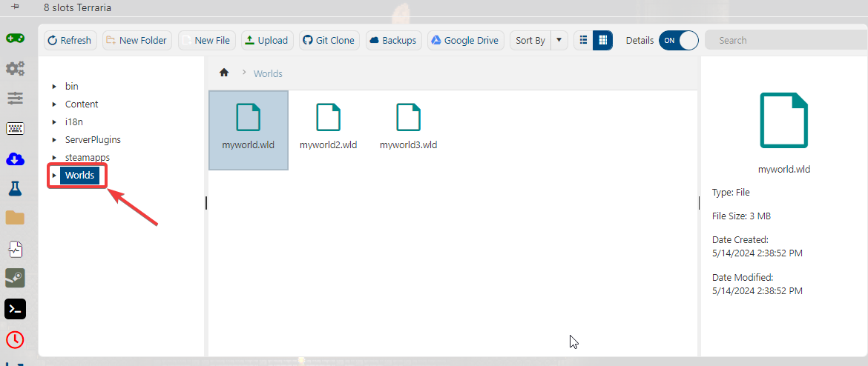Screen dimensions: 868x366
Task: Open the flask sidebar icon
Action: 15,188
